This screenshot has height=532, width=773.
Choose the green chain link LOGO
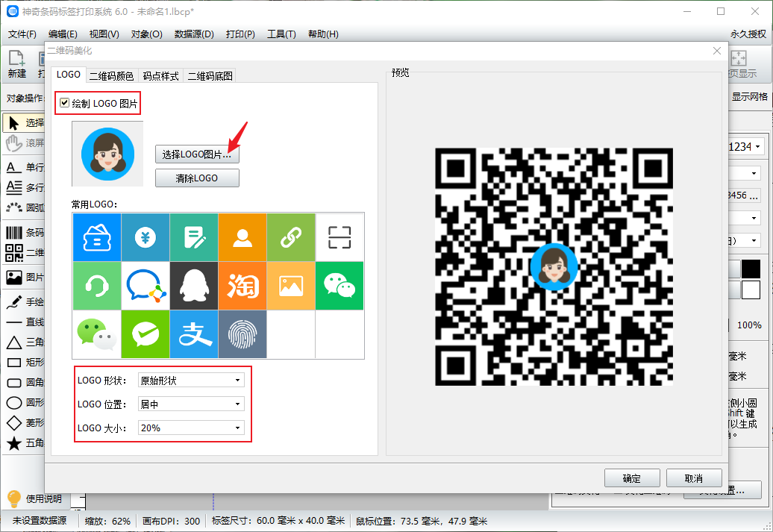[291, 238]
